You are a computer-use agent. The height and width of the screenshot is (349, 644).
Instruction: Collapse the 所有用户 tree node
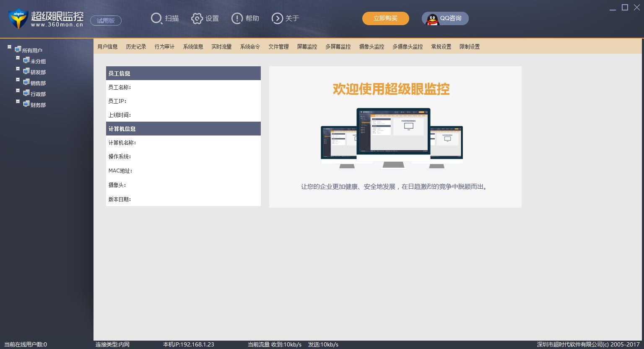point(9,47)
